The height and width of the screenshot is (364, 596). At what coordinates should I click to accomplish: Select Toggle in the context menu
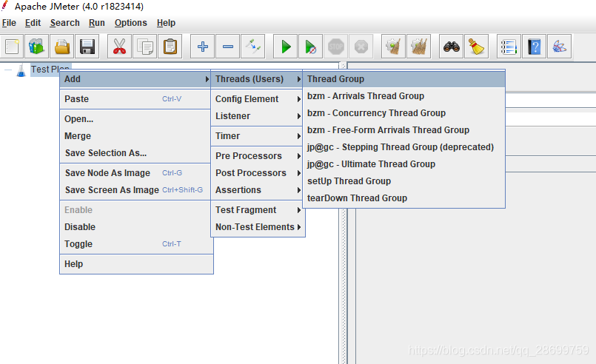136,244
